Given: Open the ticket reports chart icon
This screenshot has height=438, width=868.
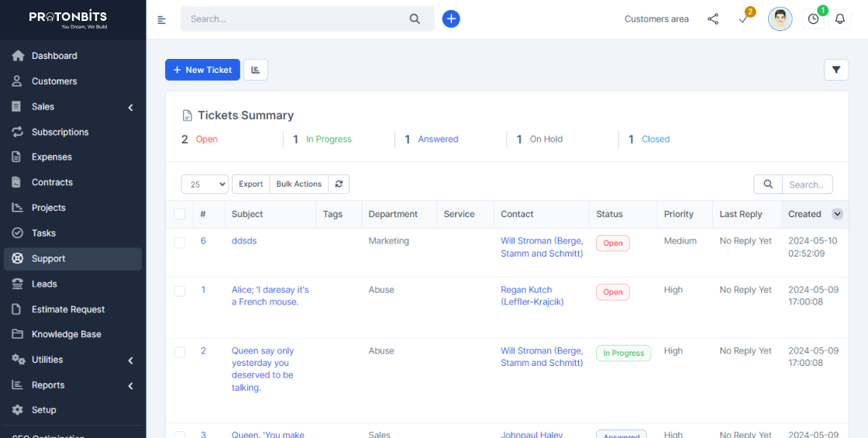Looking at the screenshot, I should pos(256,70).
